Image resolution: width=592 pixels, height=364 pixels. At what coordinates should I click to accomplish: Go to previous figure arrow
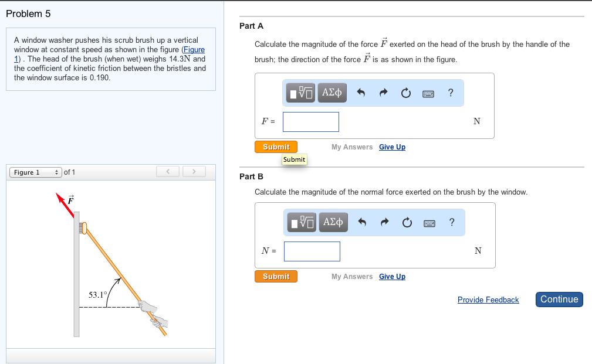tap(168, 172)
